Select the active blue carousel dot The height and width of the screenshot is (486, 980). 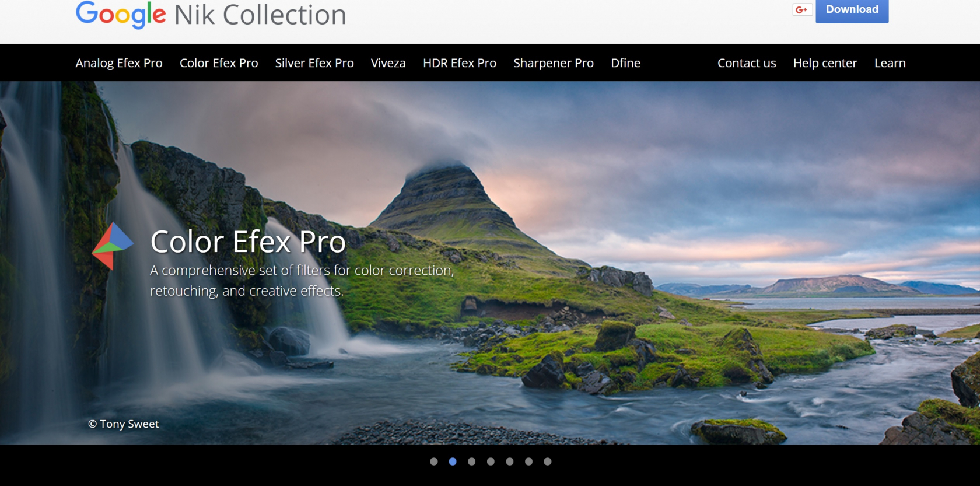(x=453, y=461)
